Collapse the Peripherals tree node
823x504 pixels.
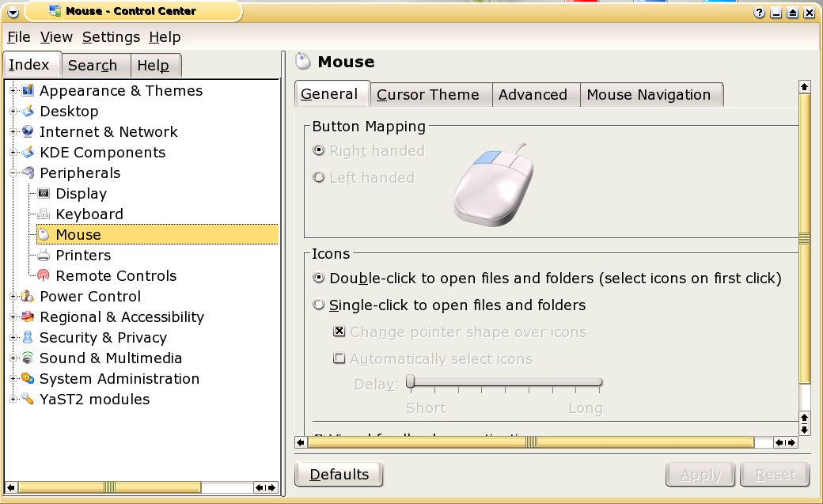(x=13, y=172)
